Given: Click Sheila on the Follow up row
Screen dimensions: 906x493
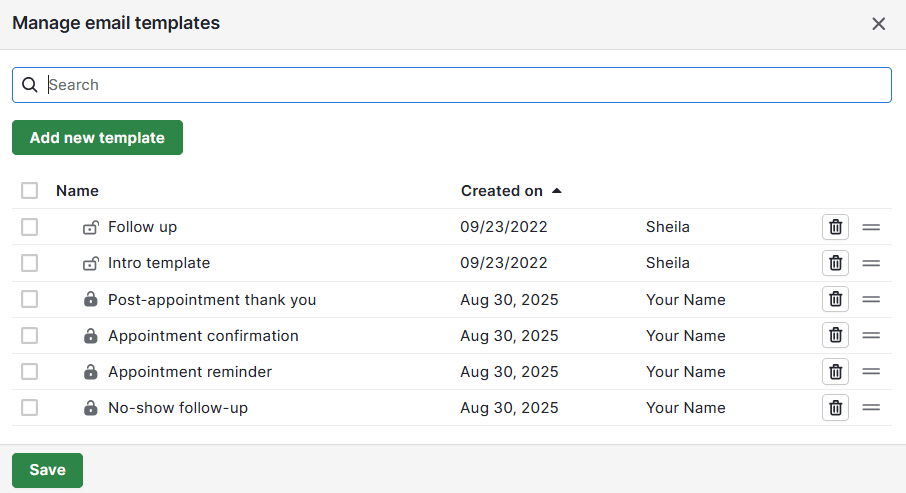Looking at the screenshot, I should tap(668, 227).
